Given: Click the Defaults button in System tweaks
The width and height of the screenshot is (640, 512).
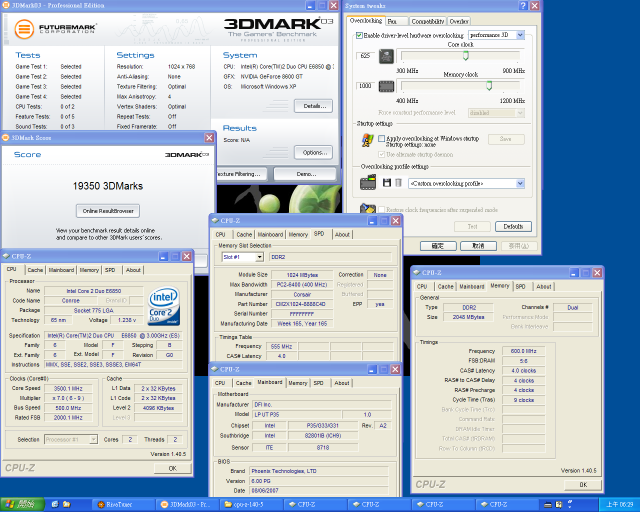Looking at the screenshot, I should click(x=513, y=226).
